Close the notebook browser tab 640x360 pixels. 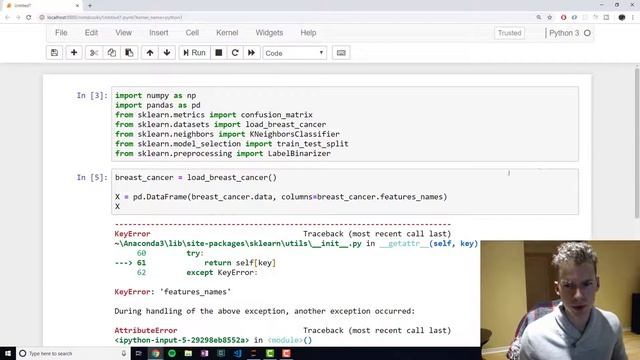coord(78,6)
